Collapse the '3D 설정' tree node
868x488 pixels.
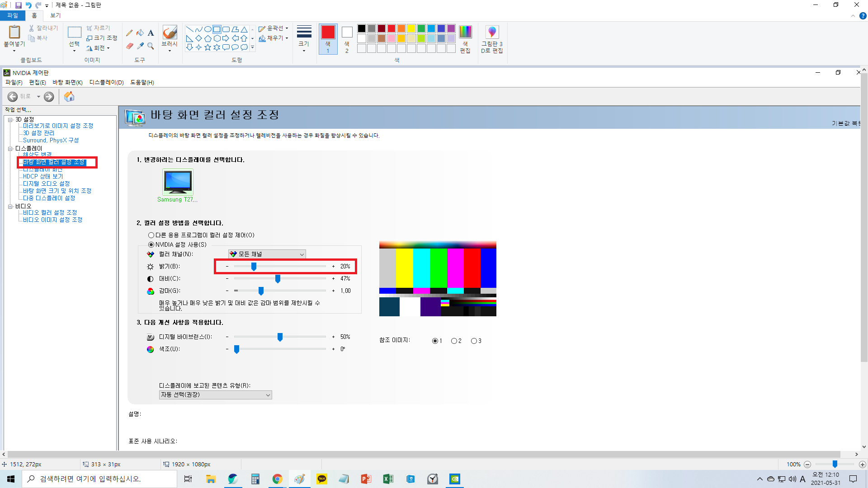(x=10, y=120)
